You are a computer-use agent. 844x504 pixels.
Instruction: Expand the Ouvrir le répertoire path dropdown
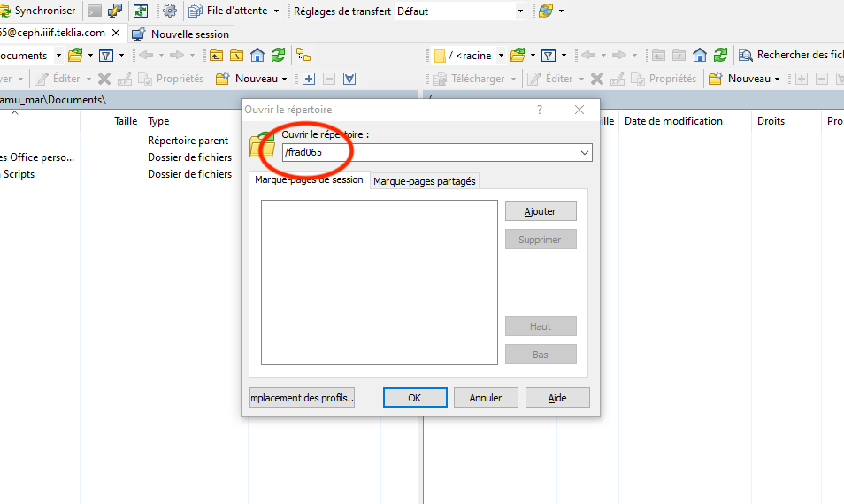coord(584,153)
